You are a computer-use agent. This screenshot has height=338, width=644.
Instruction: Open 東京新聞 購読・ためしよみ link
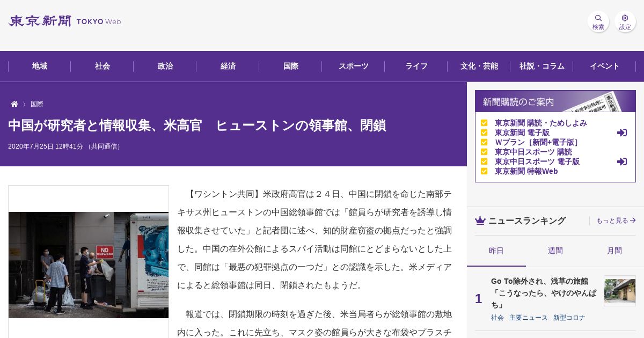541,123
